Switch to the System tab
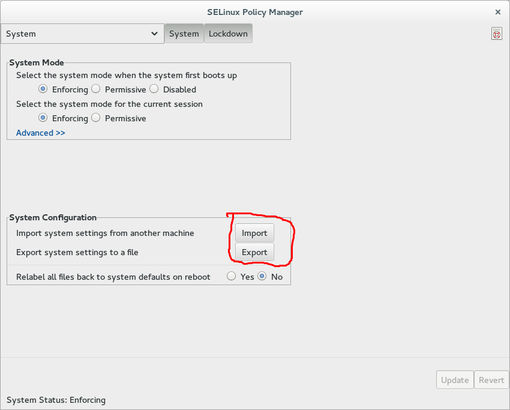The width and height of the screenshot is (510, 410). pos(184,34)
